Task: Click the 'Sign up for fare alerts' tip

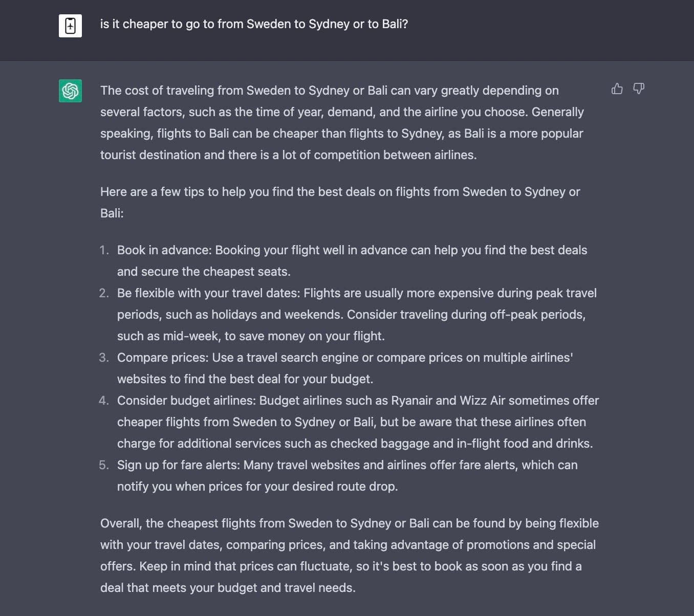Action: (347, 476)
